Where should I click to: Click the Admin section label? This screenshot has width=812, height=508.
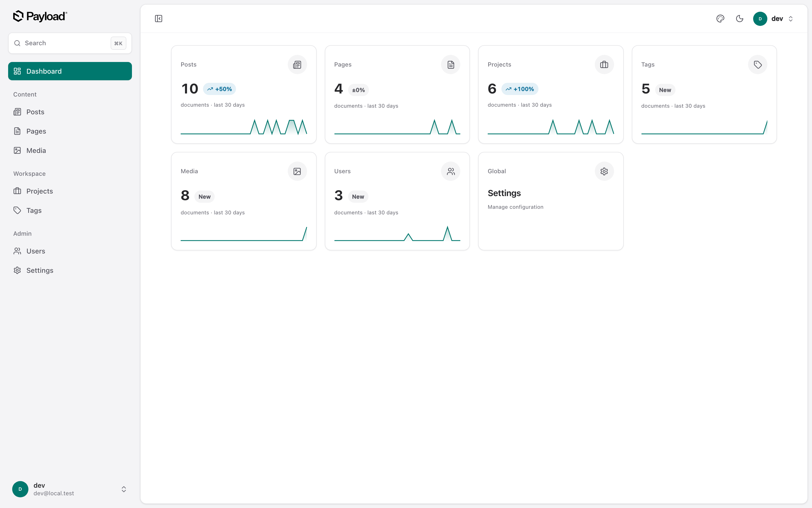click(23, 233)
